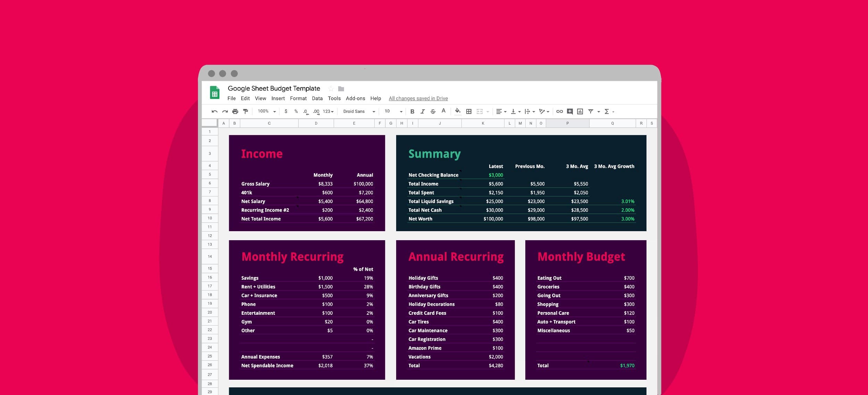The image size is (868, 395).
Task: Toggle bold formatting
Action: [412, 111]
